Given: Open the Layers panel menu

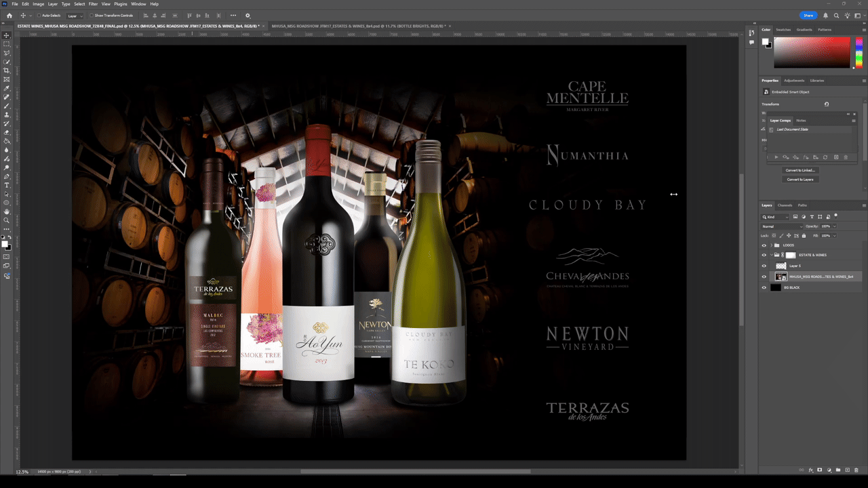Looking at the screenshot, I should pos(864,205).
